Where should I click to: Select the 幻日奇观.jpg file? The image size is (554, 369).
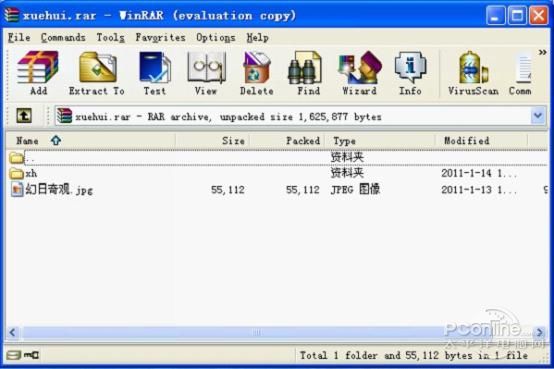(x=52, y=190)
